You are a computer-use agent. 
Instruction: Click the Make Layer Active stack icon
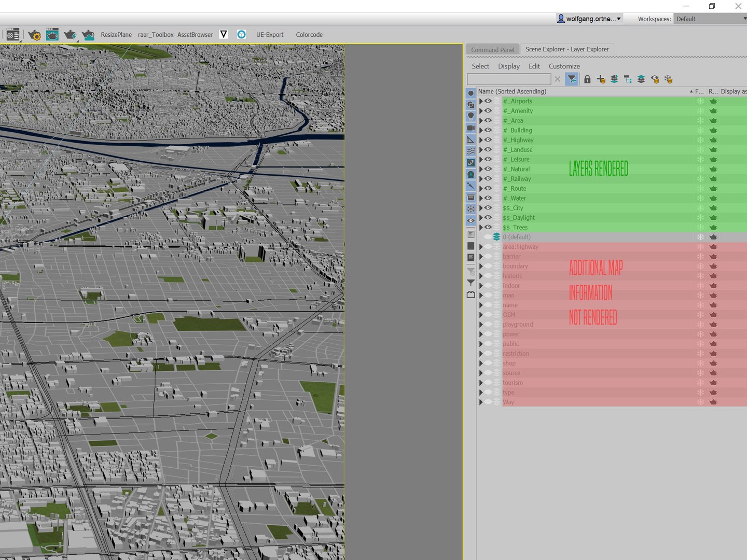641,79
